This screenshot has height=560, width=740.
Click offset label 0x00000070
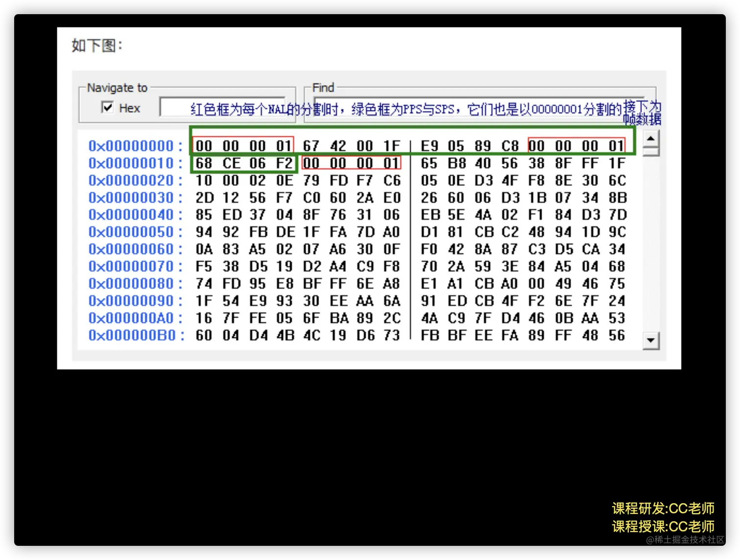coord(131,266)
